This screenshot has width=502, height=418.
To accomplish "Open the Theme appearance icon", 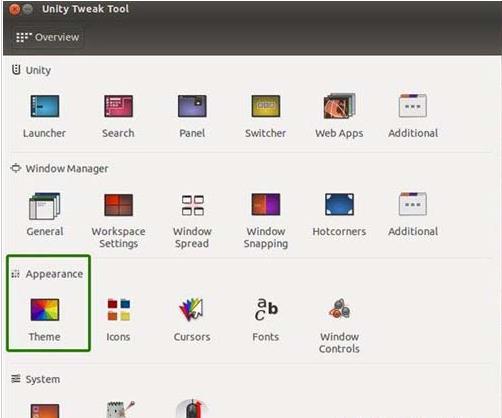I will [45, 310].
